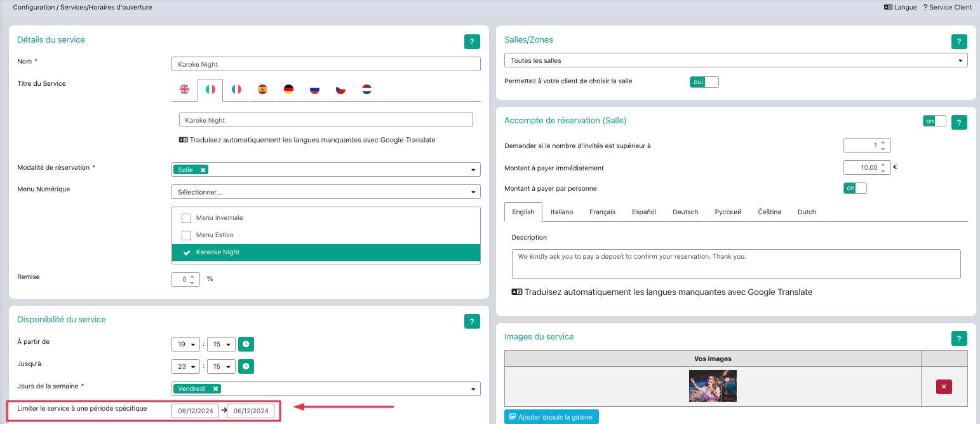Check the Menu Estivo checkbox
This screenshot has width=980, height=424.
pos(187,235)
